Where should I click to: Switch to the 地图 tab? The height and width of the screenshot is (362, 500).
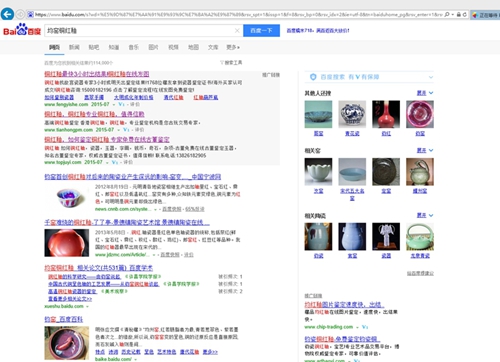click(193, 47)
